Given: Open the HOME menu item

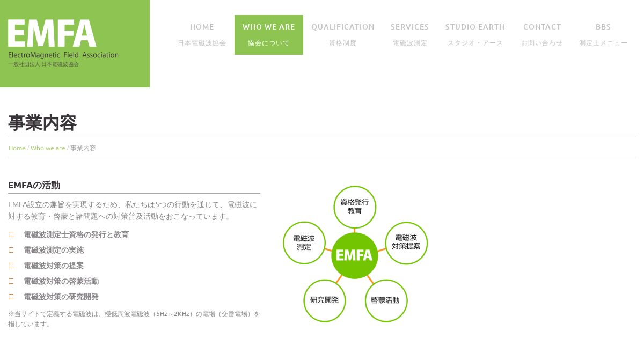Looking at the screenshot, I should 202,35.
